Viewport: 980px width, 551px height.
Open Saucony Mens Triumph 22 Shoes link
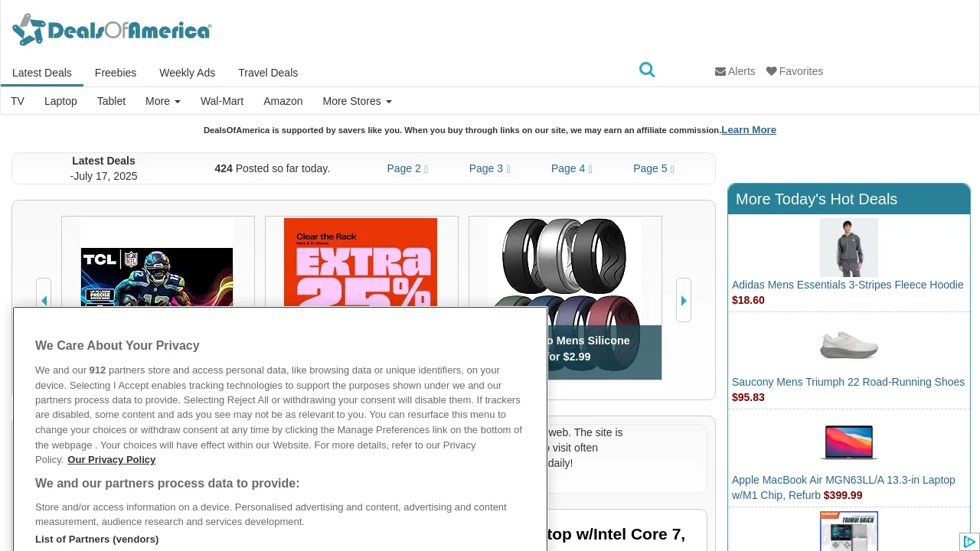click(848, 382)
